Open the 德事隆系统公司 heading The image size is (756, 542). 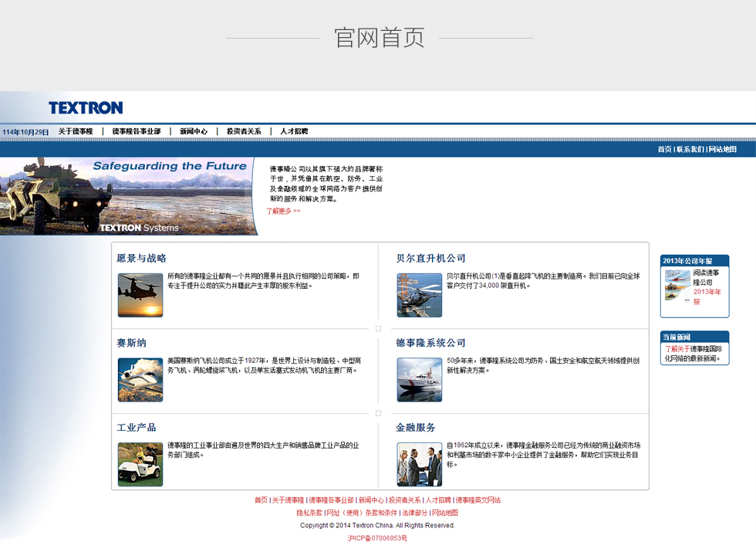(430, 343)
